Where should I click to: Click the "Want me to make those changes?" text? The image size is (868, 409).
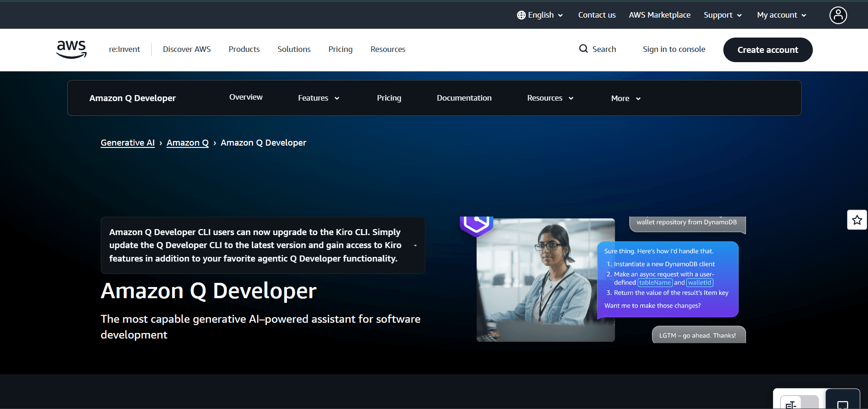pyautogui.click(x=652, y=306)
